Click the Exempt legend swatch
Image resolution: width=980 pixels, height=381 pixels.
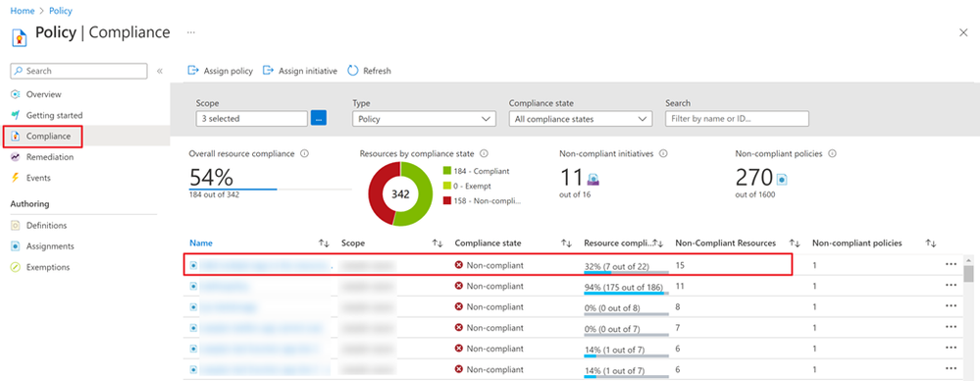point(446,186)
